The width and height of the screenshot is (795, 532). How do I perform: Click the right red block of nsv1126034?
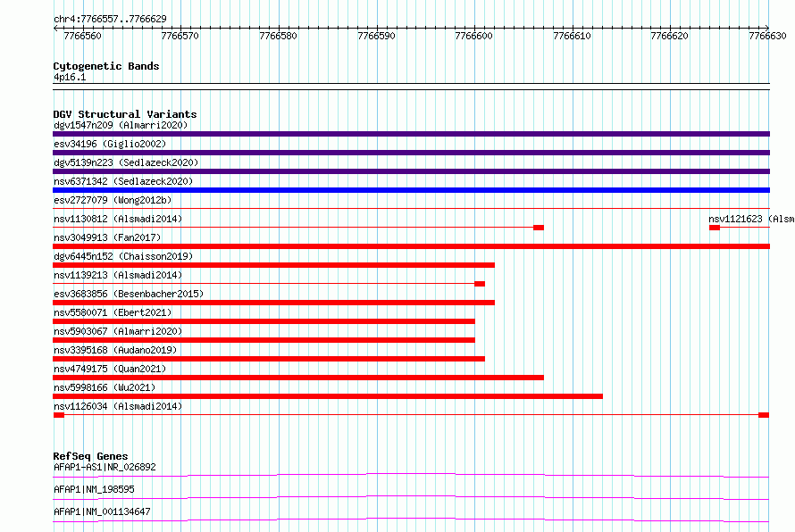click(764, 415)
